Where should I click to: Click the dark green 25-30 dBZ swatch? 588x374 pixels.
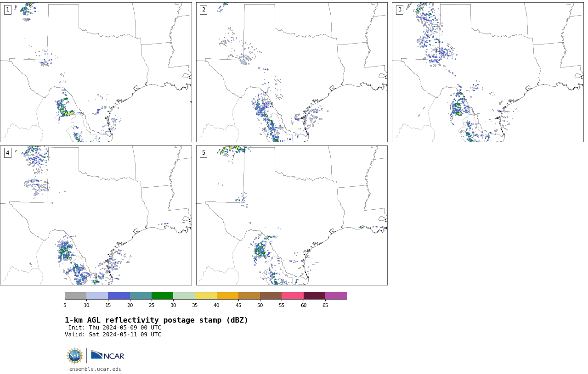point(162,296)
